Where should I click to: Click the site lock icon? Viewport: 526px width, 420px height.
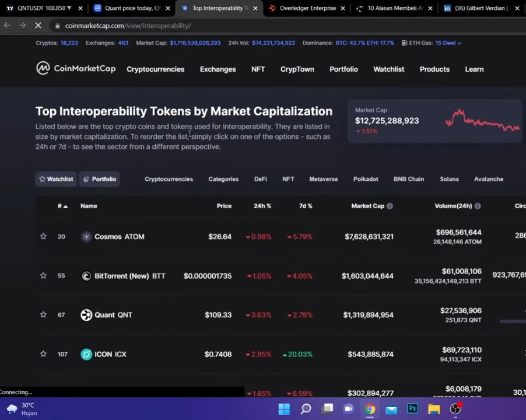(x=57, y=26)
